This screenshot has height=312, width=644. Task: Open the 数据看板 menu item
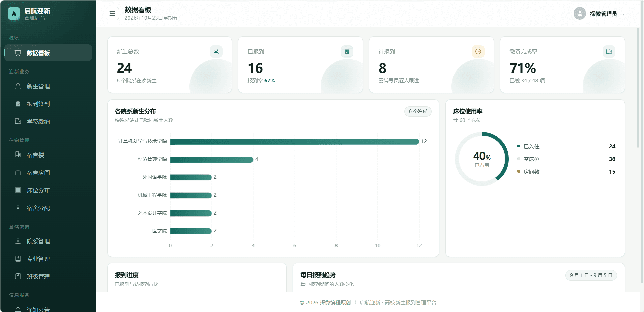coord(48,53)
